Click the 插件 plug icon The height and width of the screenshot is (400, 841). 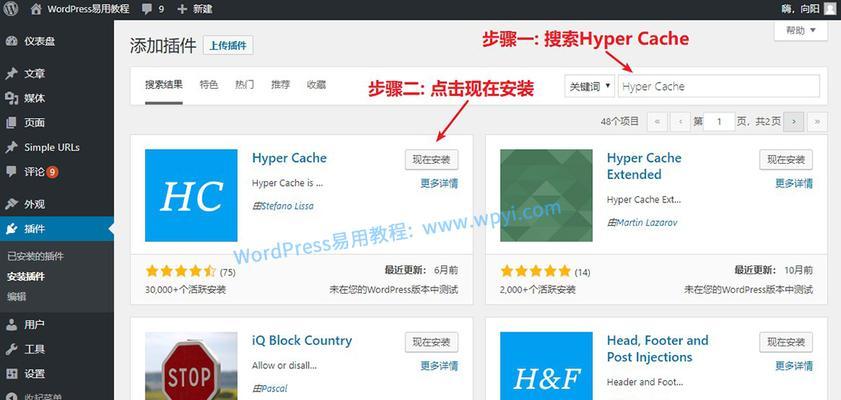(11, 229)
